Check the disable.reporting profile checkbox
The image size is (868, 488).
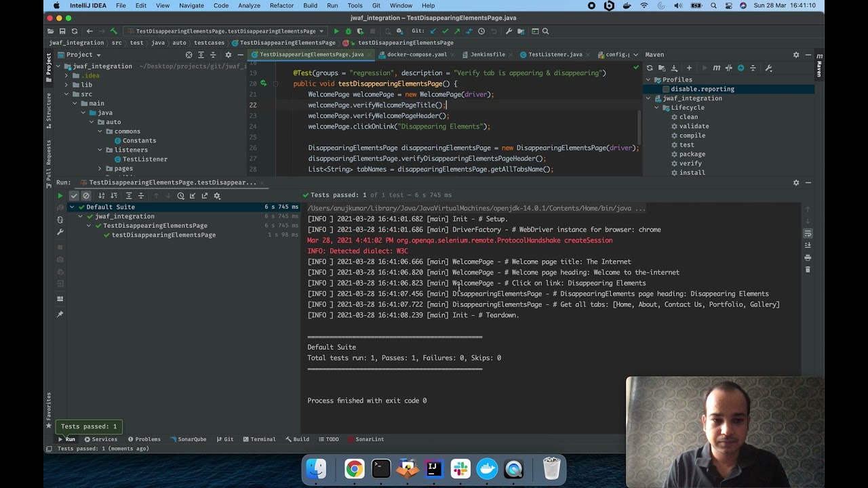tap(666, 89)
